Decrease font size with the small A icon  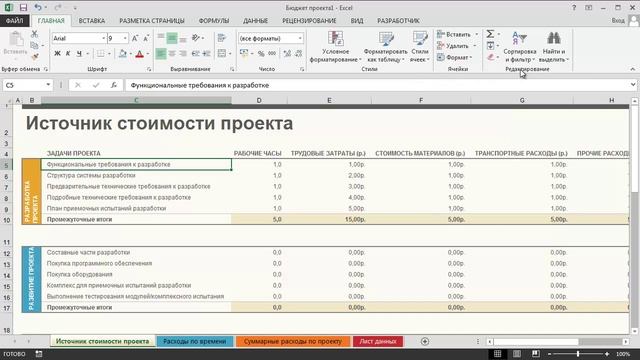146,38
